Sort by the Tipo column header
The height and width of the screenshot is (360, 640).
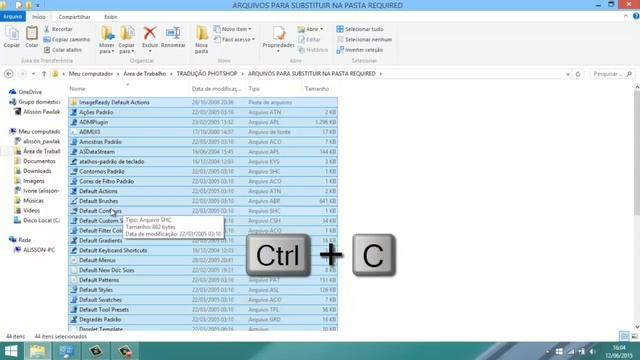coord(254,89)
